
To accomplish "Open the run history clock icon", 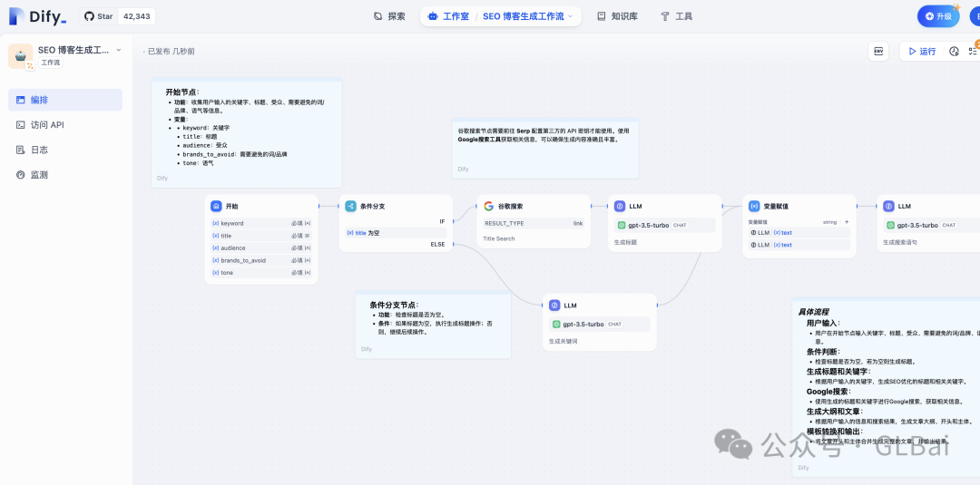I will [954, 51].
